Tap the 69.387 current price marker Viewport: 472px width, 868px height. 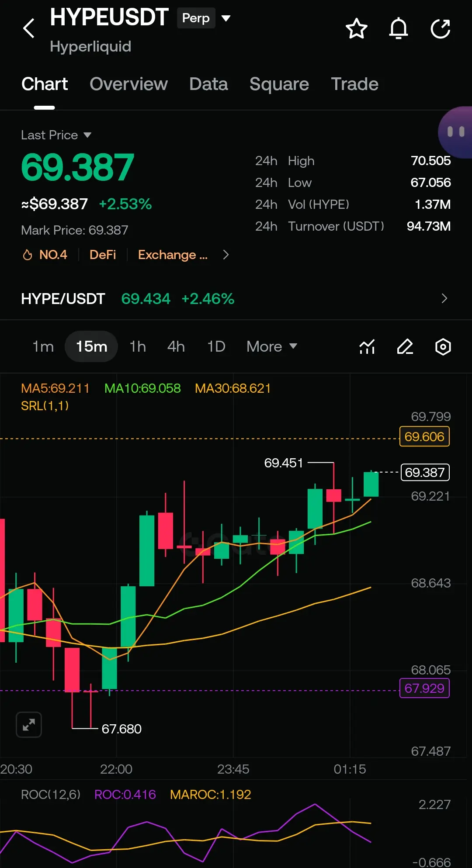click(x=425, y=472)
